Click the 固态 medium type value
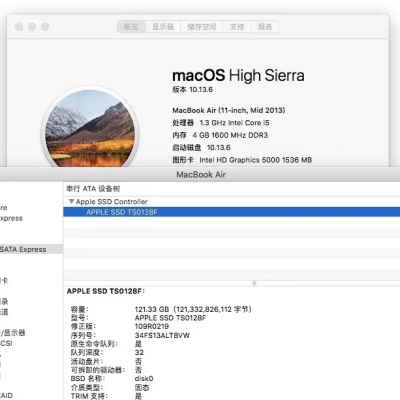Screen dimensions: 400x400 click(x=142, y=388)
